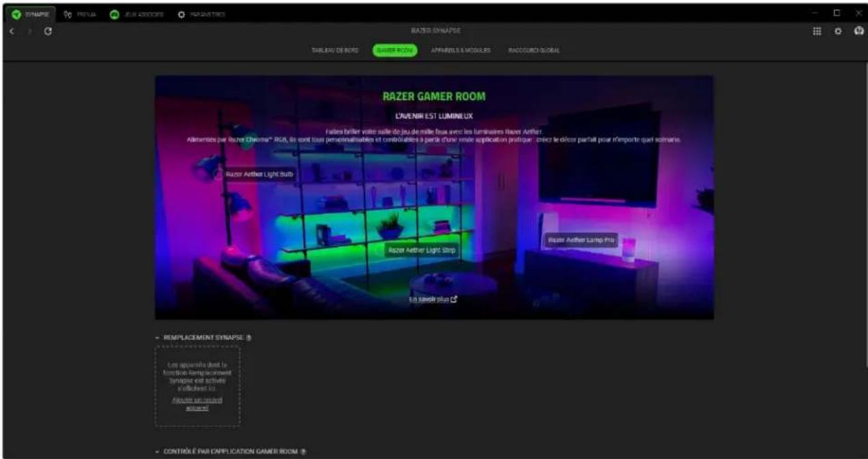868x459 pixels.
Task: Follow the En savoir plus link
Action: (x=433, y=299)
